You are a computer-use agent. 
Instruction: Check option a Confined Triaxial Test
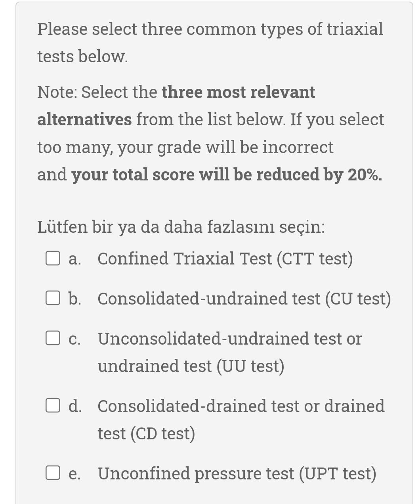pos(53,259)
